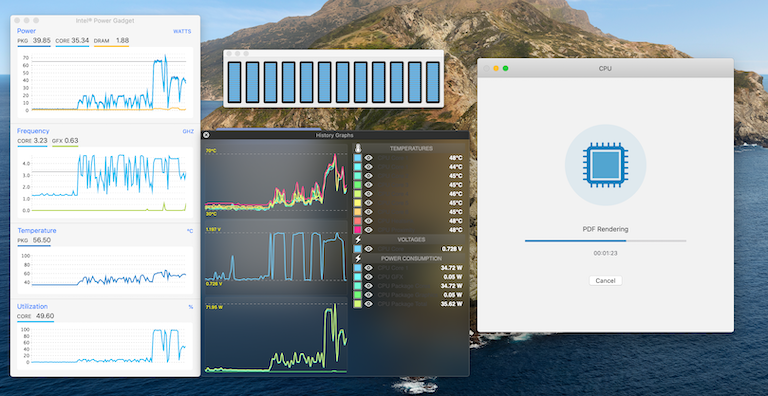
Task: Click the Cancel button in the CPU window
Action: (605, 281)
